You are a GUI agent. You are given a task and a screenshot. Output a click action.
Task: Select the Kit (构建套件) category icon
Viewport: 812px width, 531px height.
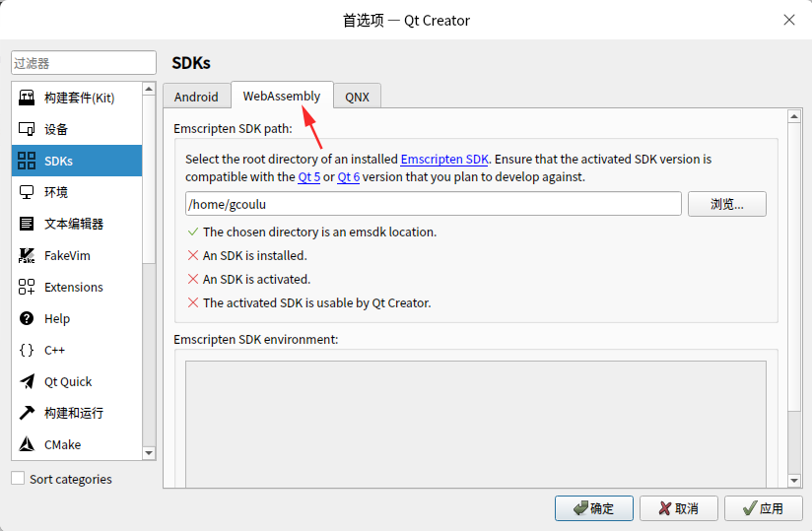27,98
